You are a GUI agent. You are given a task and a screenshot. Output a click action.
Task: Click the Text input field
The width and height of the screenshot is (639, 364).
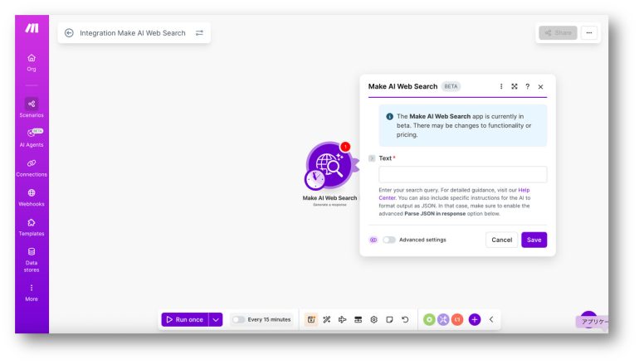coord(462,174)
